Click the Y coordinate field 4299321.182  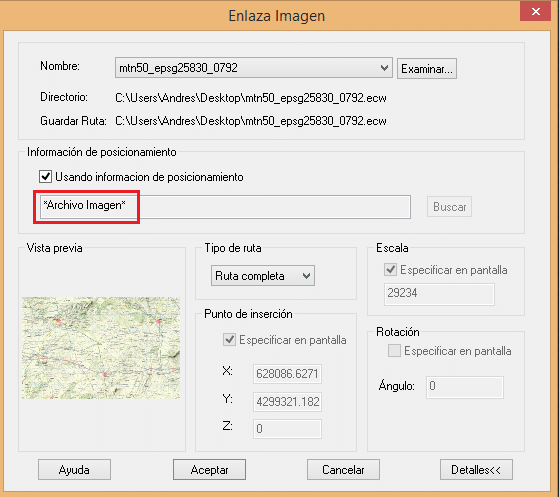coord(287,402)
